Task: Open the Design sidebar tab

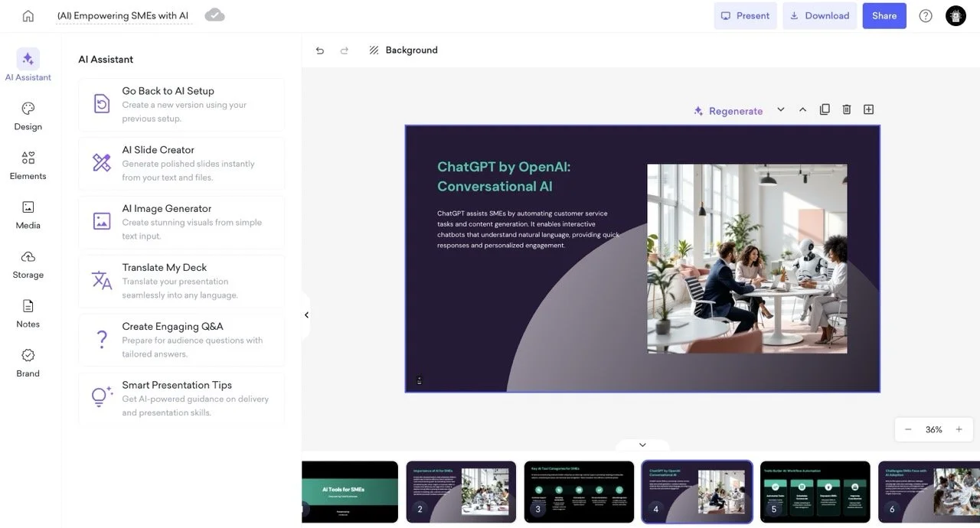Action: tap(28, 116)
